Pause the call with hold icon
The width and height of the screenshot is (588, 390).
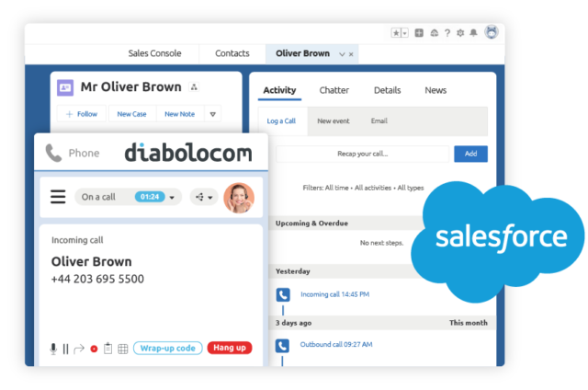tap(65, 349)
